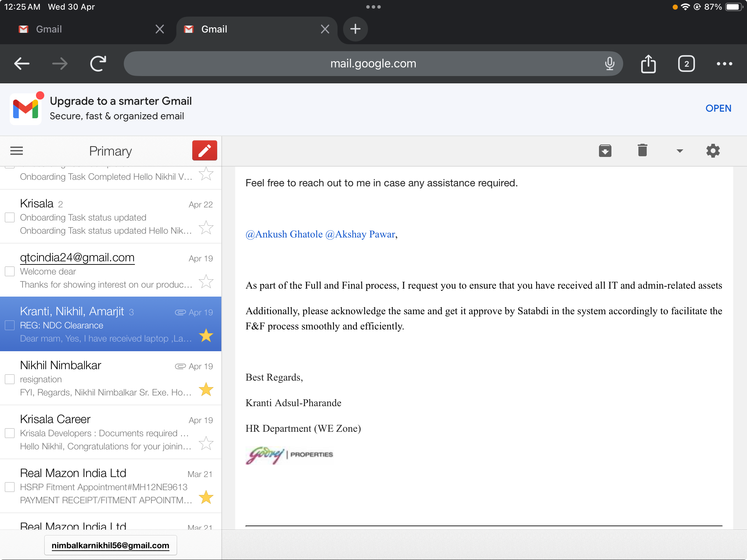The height and width of the screenshot is (560, 747).
Task: Click the red compose pencil button
Action: click(204, 151)
